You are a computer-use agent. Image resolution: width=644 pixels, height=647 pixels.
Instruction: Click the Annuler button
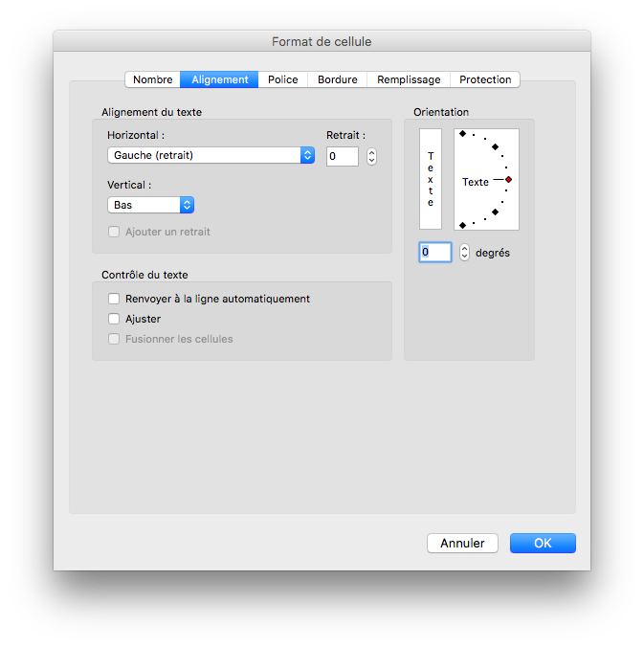pyautogui.click(x=462, y=543)
